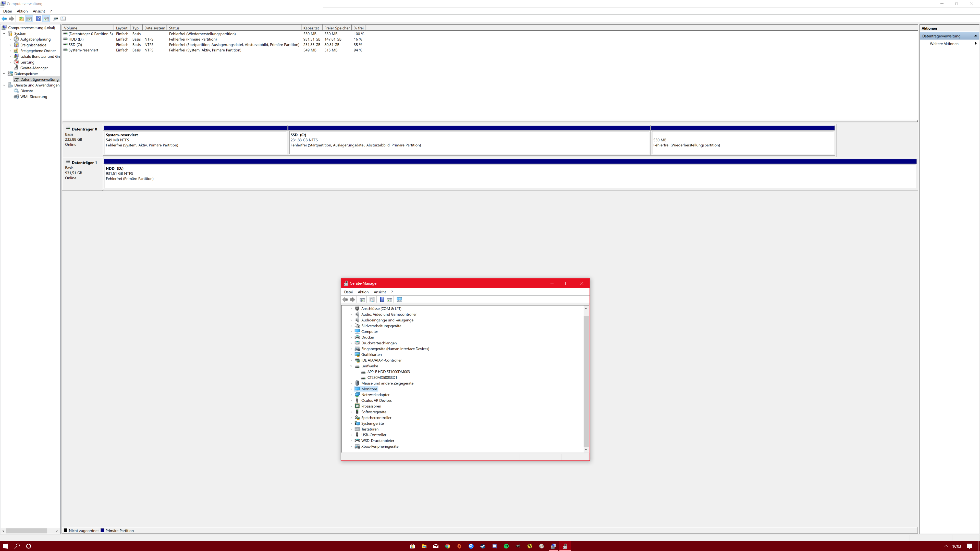Open the Aktion menu in Computerverwaltung

click(22, 11)
